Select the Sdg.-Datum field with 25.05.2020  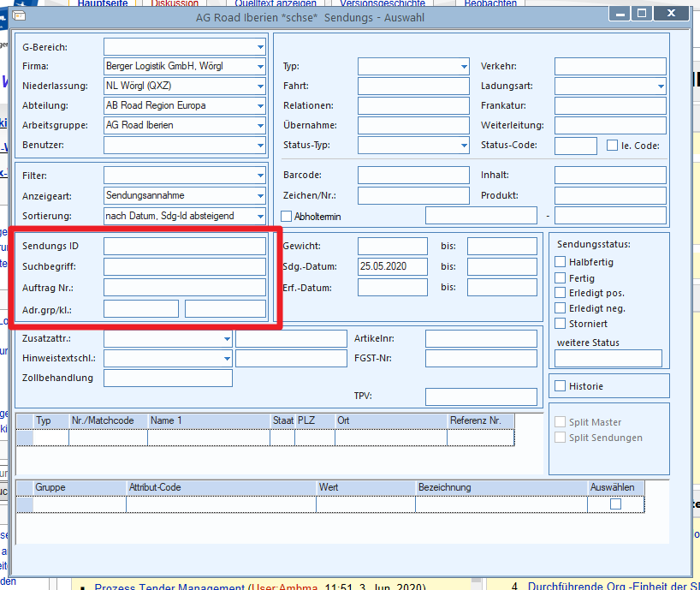tap(393, 266)
